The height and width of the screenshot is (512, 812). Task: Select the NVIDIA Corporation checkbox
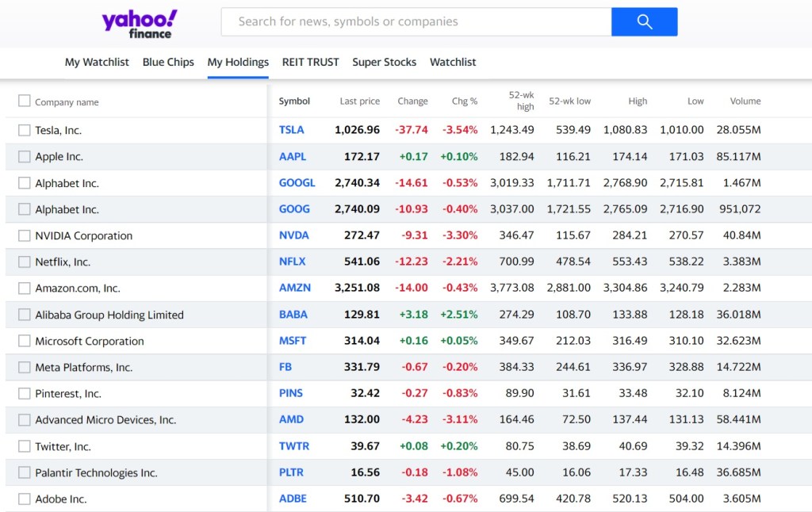(x=25, y=235)
